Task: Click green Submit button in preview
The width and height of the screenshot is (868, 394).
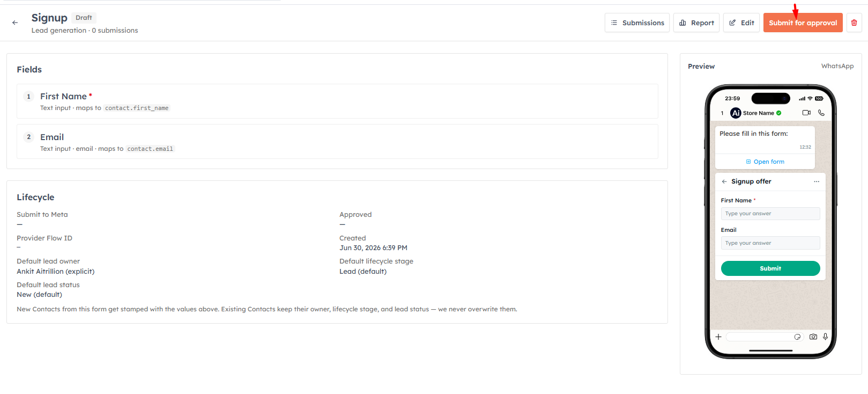Action: [x=770, y=268]
